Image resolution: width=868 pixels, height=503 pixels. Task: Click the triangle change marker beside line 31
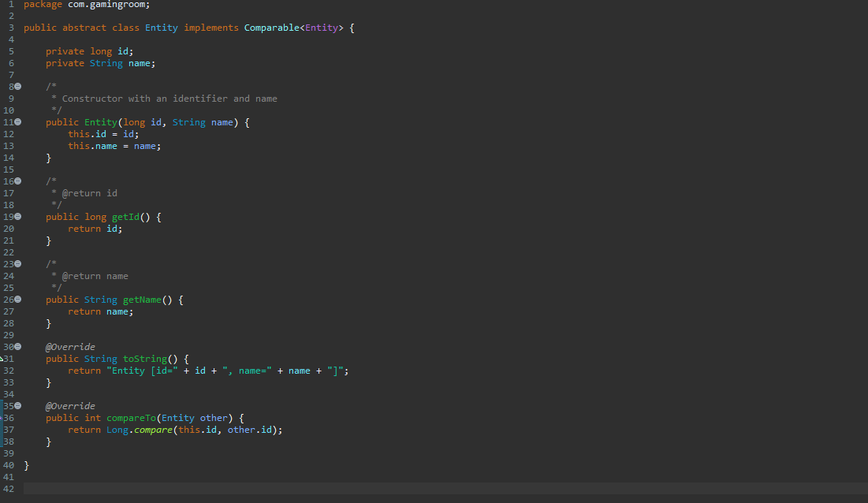coord(2,358)
